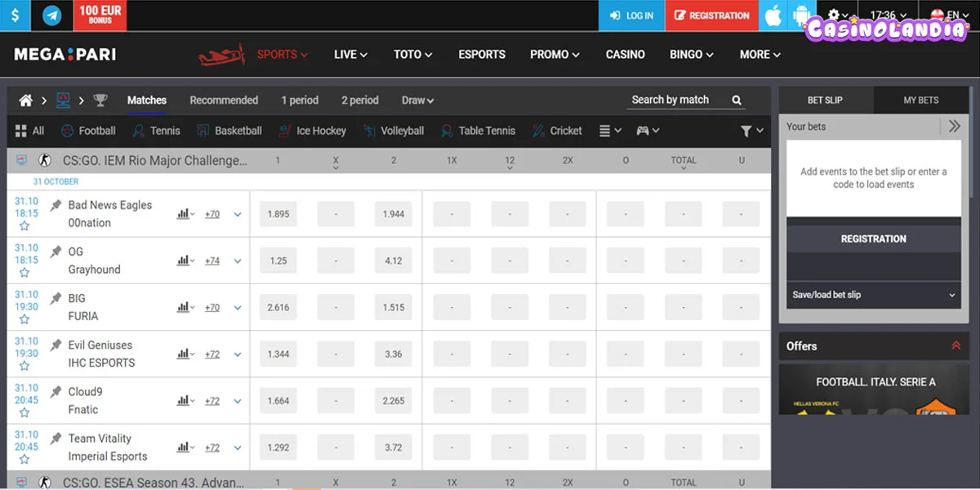Image resolution: width=980 pixels, height=490 pixels.
Task: Claim the 100 EUR bonus button
Action: [x=100, y=15]
